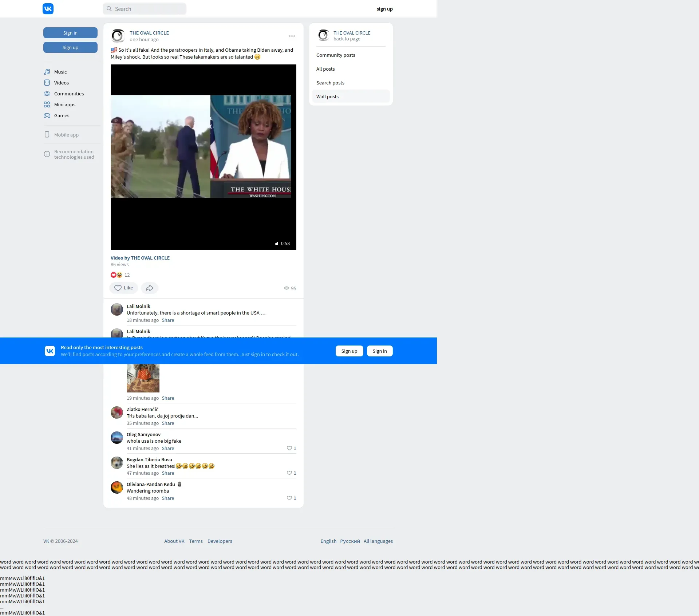699x616 pixels.
Task: Click Sign up button in blue banner
Action: tap(349, 351)
